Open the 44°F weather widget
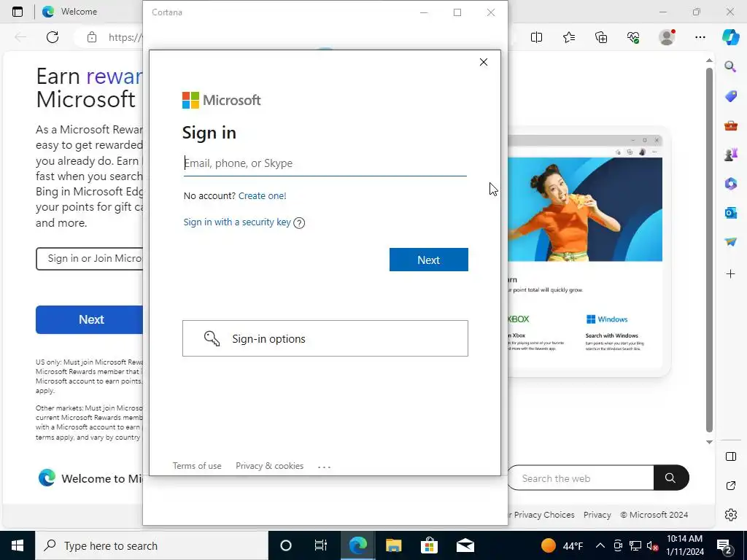Viewport: 747px width, 560px height. [x=562, y=545]
